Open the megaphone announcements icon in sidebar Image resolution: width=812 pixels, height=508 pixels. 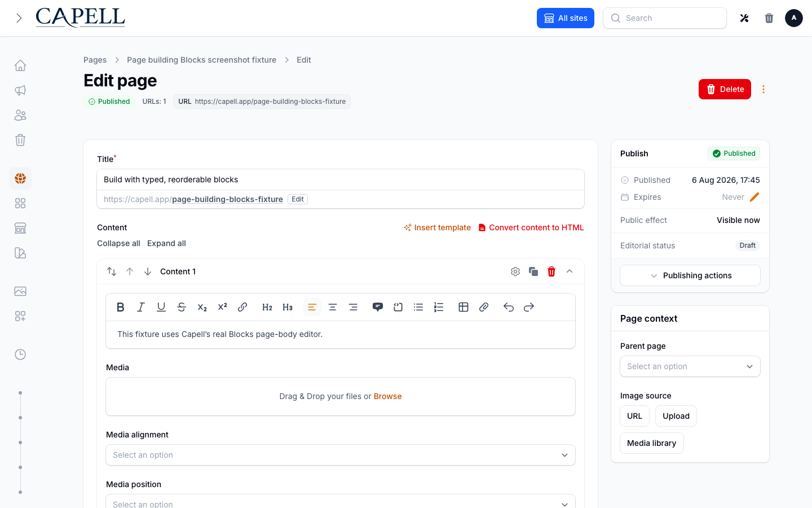tap(20, 90)
